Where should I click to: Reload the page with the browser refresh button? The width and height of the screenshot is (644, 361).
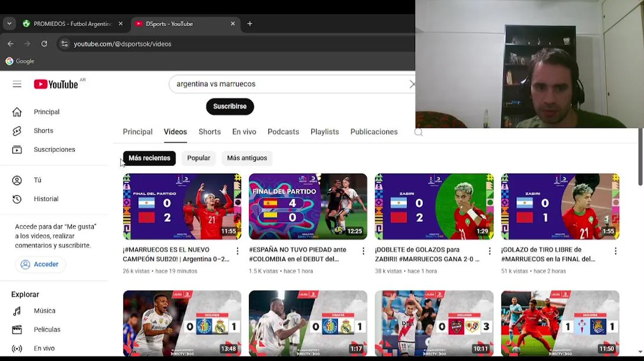point(44,44)
